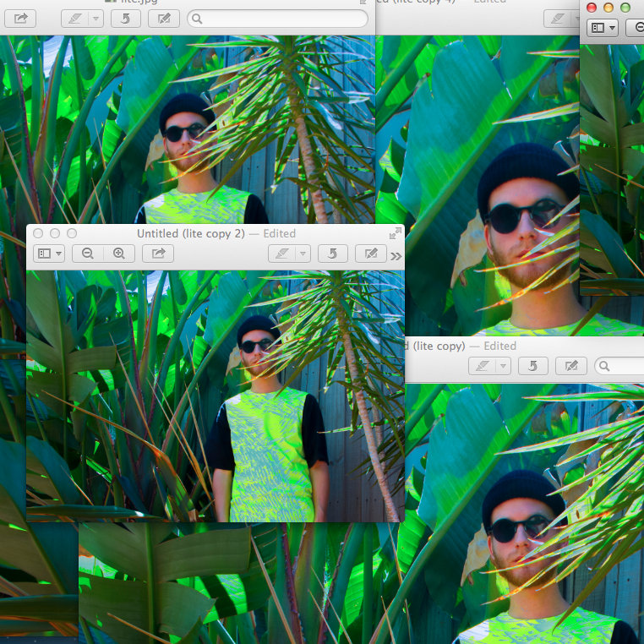
Task: Click Share button in lite.jpg window
Action: tap(20, 18)
